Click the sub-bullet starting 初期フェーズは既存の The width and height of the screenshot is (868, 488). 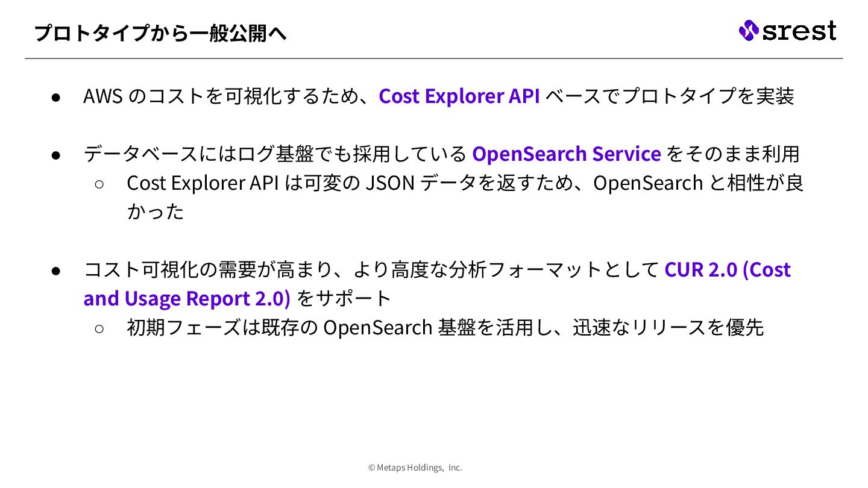(445, 327)
